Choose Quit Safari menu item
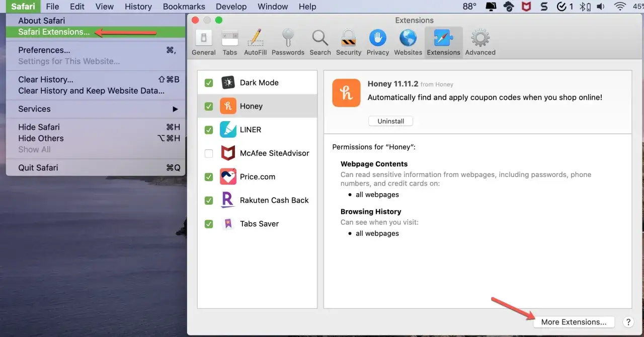The image size is (644, 337). (x=96, y=167)
